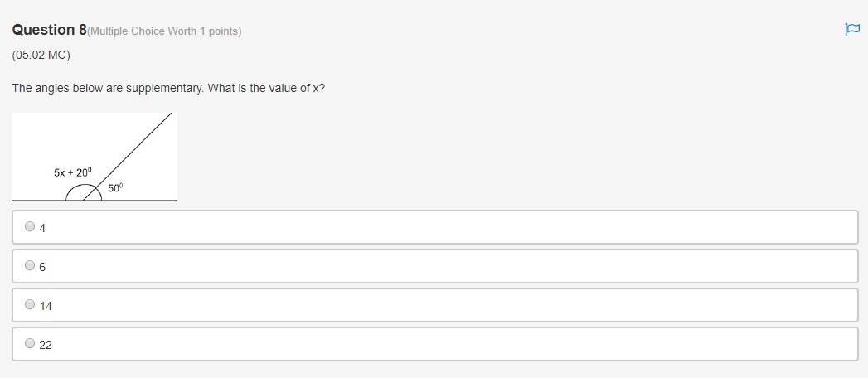Mark the radio button for answer 22
The image size is (868, 378).
[31, 343]
